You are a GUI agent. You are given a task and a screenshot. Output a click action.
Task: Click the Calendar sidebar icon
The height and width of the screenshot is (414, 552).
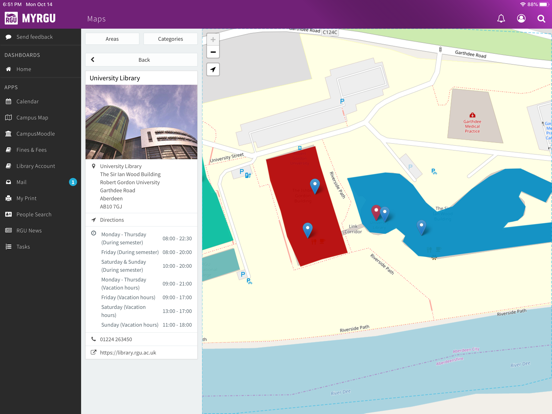[x=8, y=101]
